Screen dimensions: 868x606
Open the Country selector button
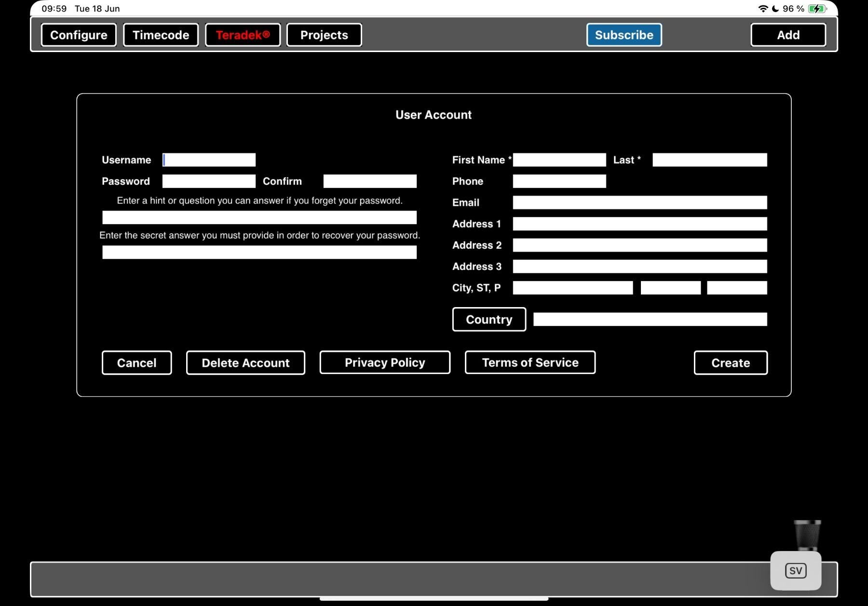coord(489,319)
